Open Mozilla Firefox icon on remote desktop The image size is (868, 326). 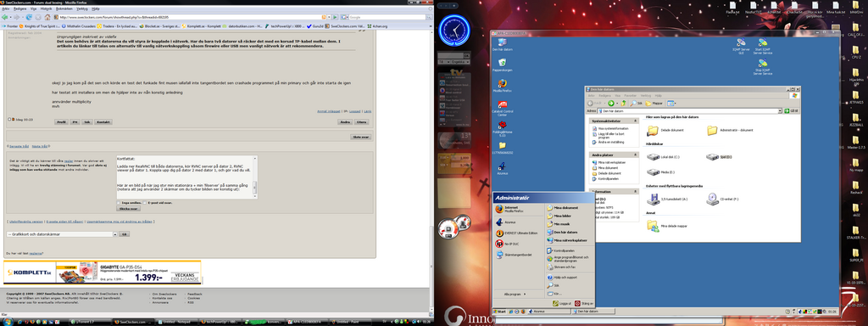click(502, 85)
